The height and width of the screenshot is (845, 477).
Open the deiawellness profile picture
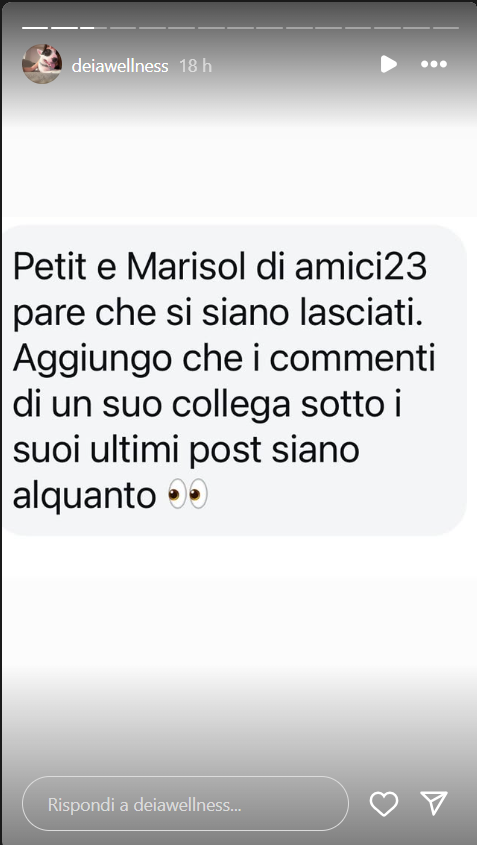(x=42, y=64)
